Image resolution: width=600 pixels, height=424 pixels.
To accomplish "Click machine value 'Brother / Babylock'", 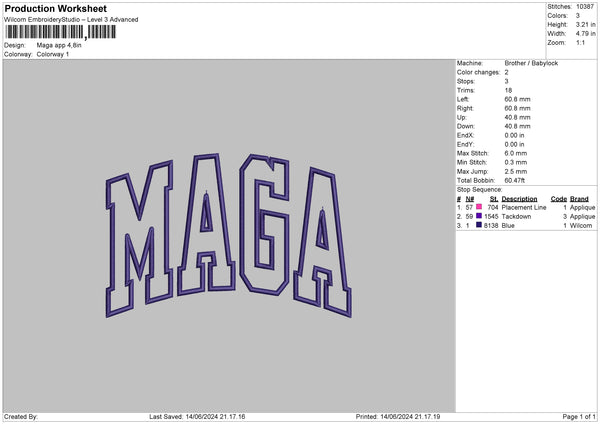I will pyautogui.click(x=531, y=63).
